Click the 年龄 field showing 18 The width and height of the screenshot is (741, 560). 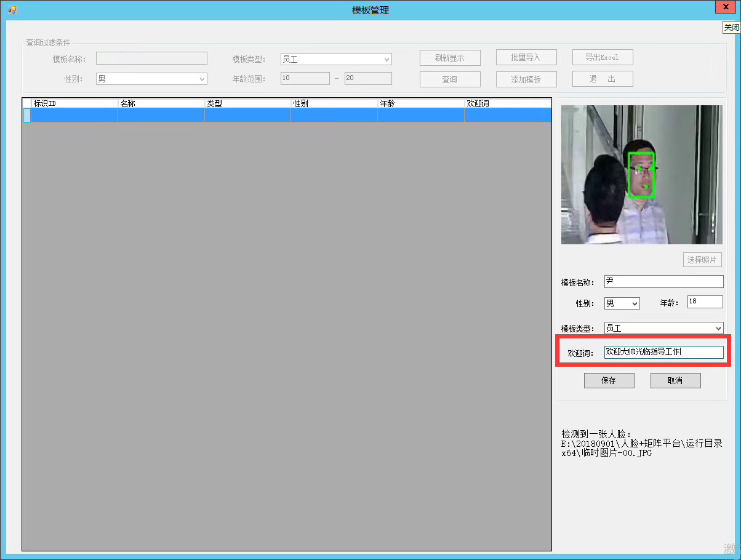coord(705,302)
